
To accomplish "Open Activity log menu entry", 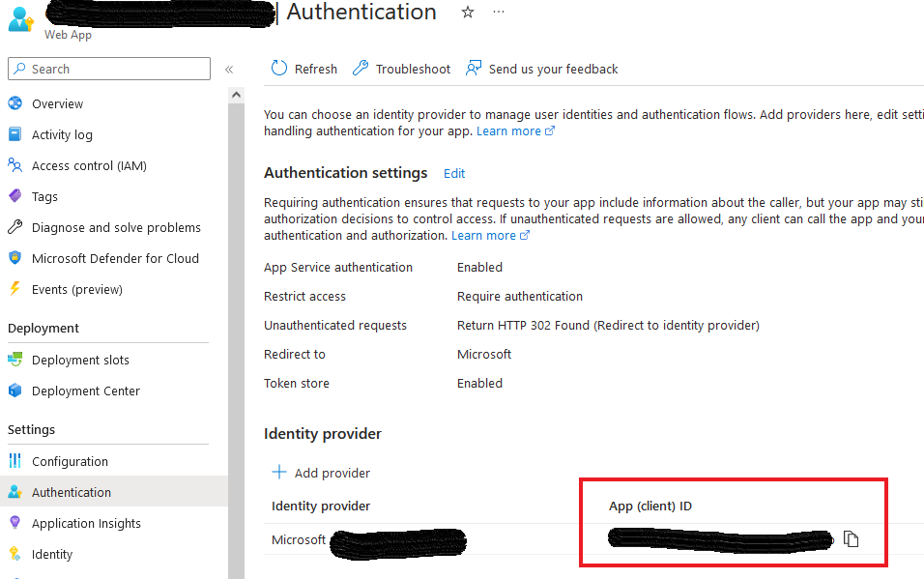I will click(x=62, y=135).
